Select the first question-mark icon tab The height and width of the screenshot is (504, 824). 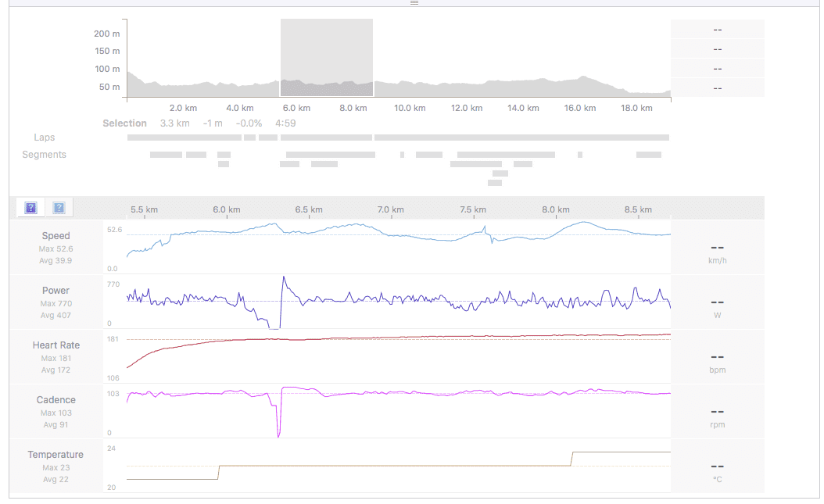(x=30, y=207)
